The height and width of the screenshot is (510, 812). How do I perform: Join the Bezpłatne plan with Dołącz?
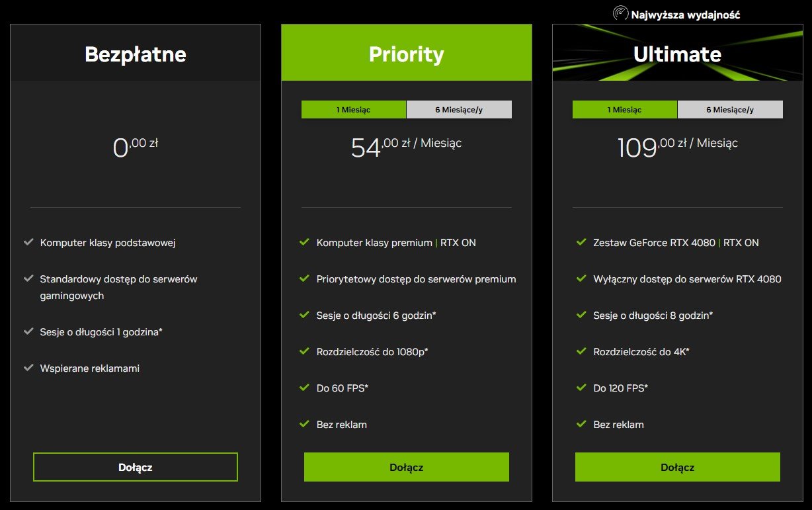(135, 467)
